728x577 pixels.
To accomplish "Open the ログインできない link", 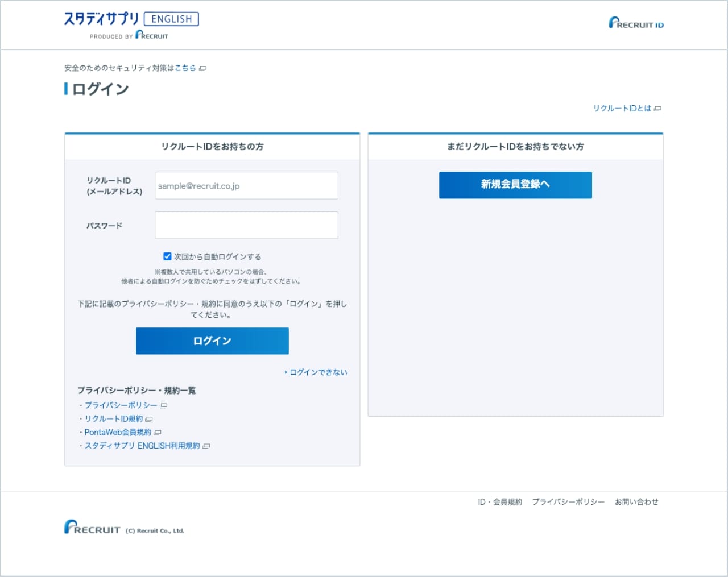I will pyautogui.click(x=318, y=372).
